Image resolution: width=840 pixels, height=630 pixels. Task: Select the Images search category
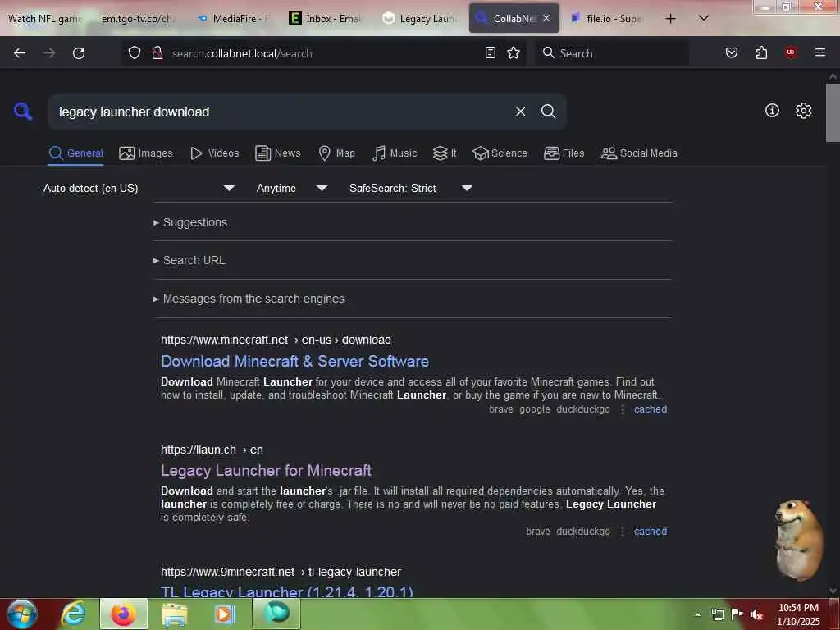tap(146, 153)
